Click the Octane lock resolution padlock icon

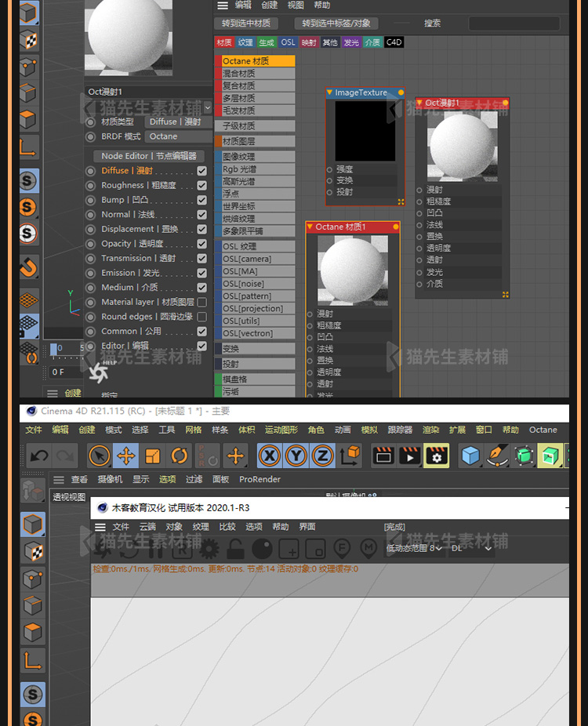[x=236, y=549]
